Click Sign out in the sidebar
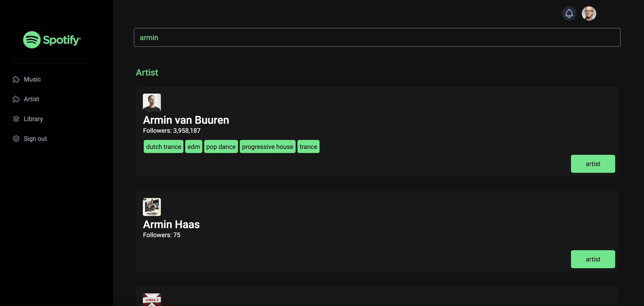The image size is (644, 306). [35, 139]
